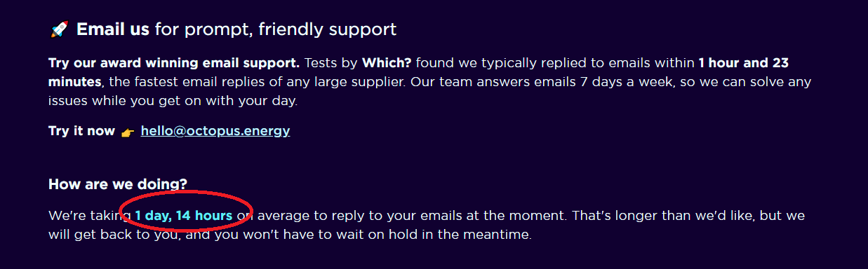This screenshot has height=269, width=868.
Task: Click the pointing hand emoji
Action: [x=128, y=132]
